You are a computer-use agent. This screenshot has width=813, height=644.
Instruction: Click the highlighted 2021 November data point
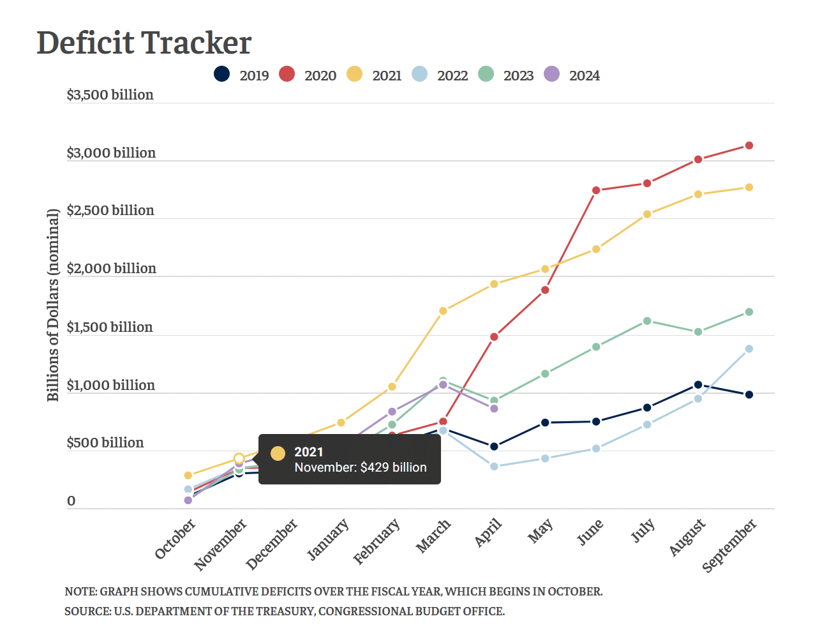(x=239, y=458)
